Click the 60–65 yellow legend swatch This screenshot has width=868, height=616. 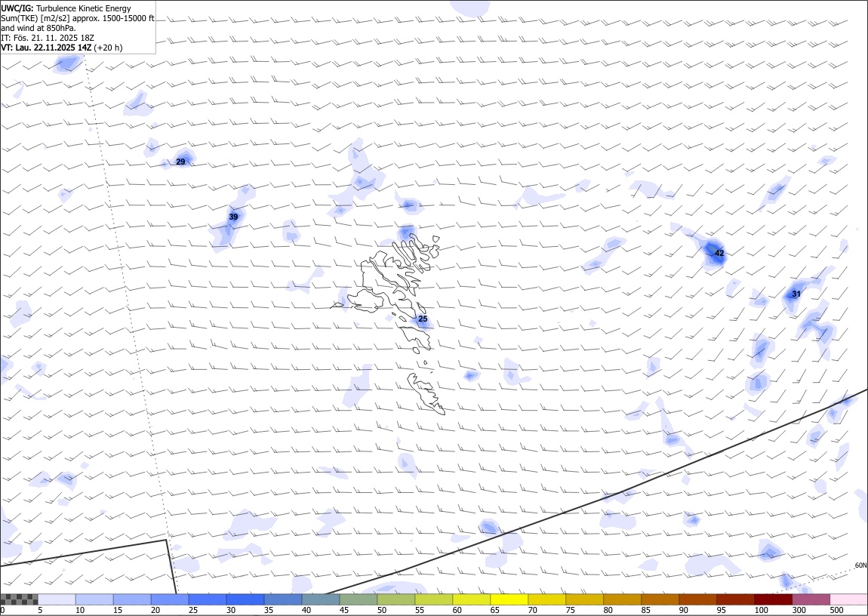coord(471,599)
